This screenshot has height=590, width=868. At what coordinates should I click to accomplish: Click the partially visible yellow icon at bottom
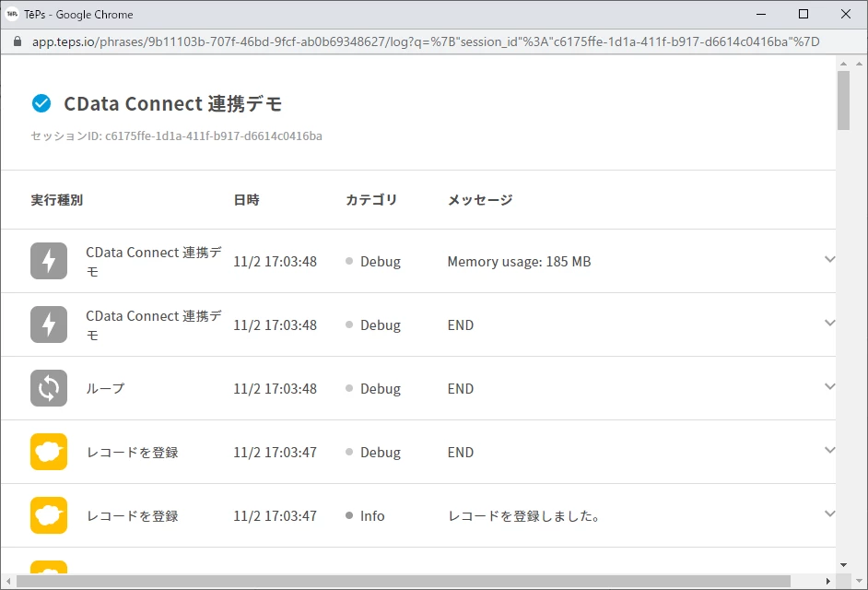point(49,567)
